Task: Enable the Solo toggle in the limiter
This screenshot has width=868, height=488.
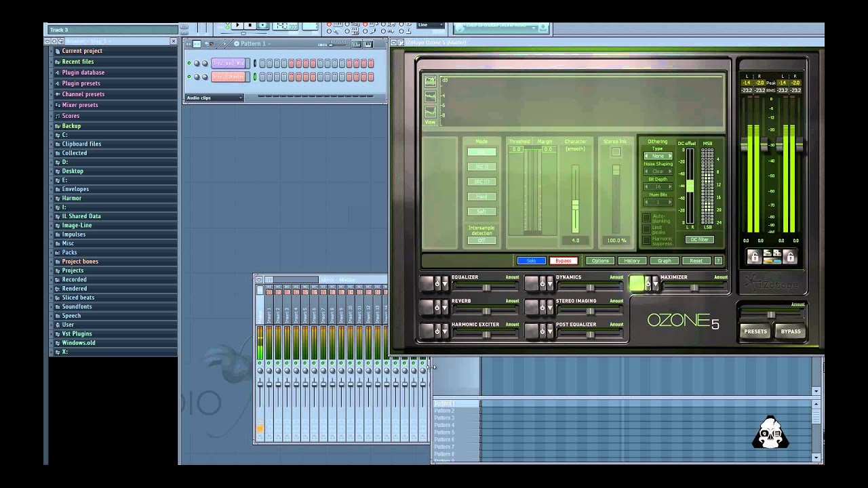Action: click(x=532, y=261)
